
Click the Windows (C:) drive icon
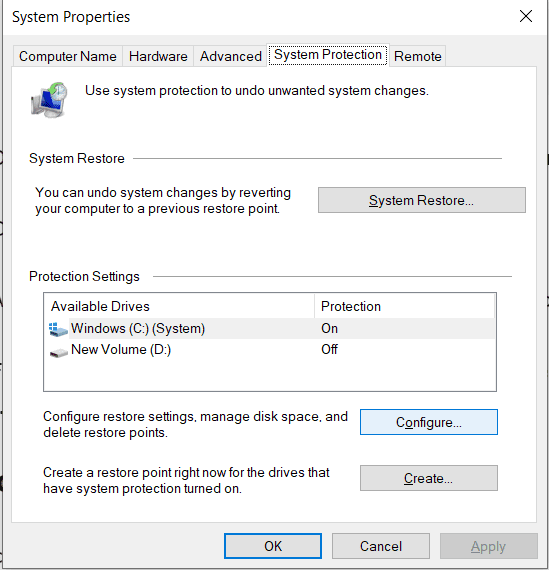coord(58,329)
